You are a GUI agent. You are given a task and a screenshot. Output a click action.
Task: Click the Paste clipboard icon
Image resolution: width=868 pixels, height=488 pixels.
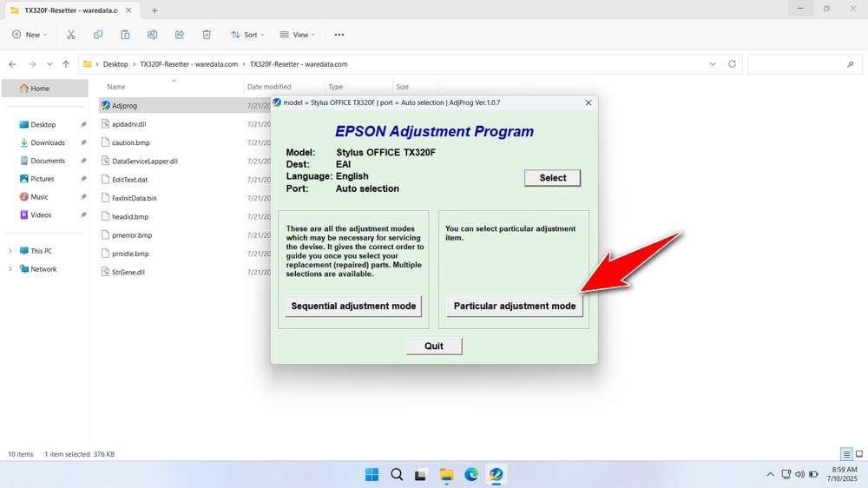[x=125, y=35]
